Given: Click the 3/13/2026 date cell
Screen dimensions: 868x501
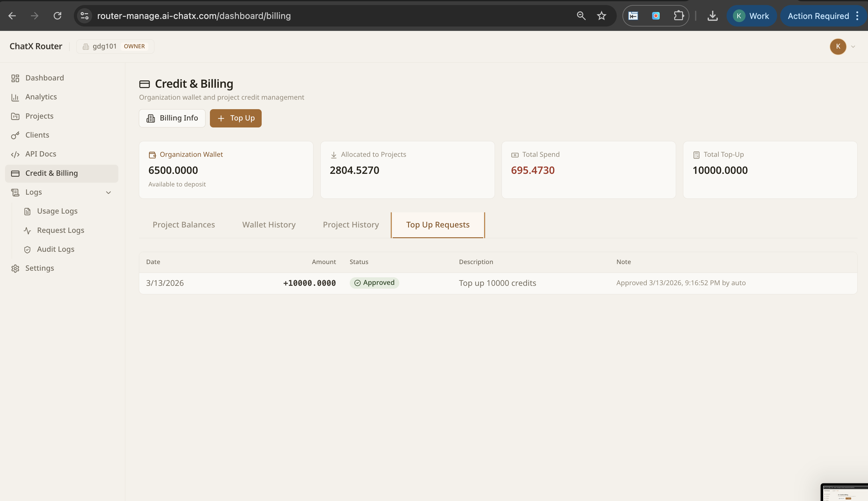Looking at the screenshot, I should tap(165, 283).
